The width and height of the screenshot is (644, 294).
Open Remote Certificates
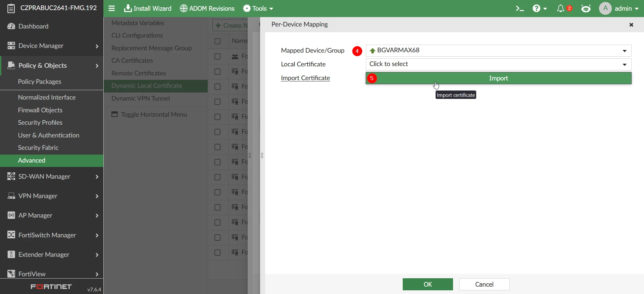(139, 73)
